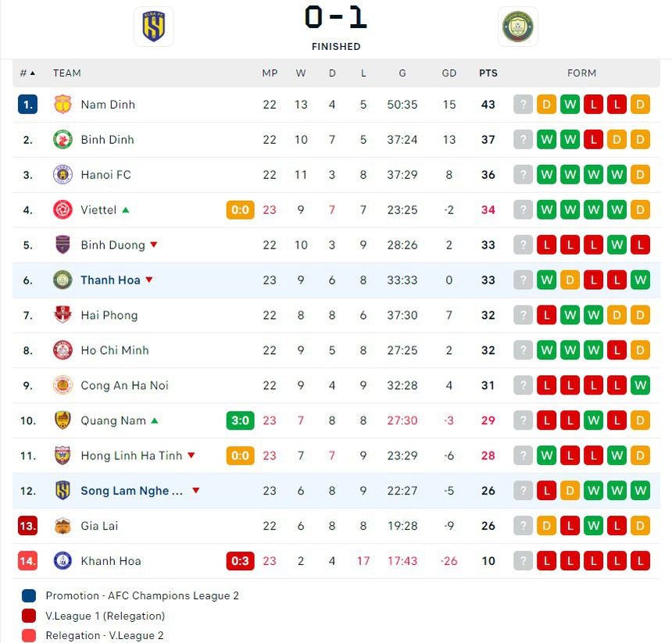Click the away team crest beside score

[x=518, y=27]
